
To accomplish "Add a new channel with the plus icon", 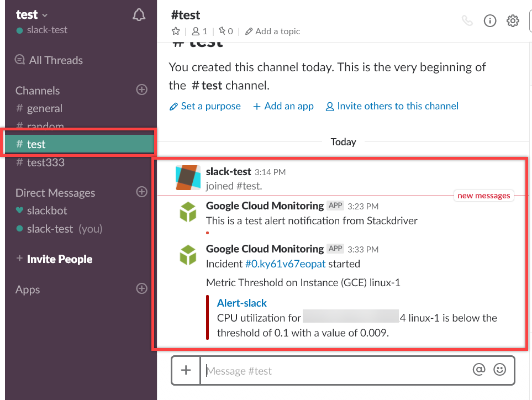I will tap(141, 90).
